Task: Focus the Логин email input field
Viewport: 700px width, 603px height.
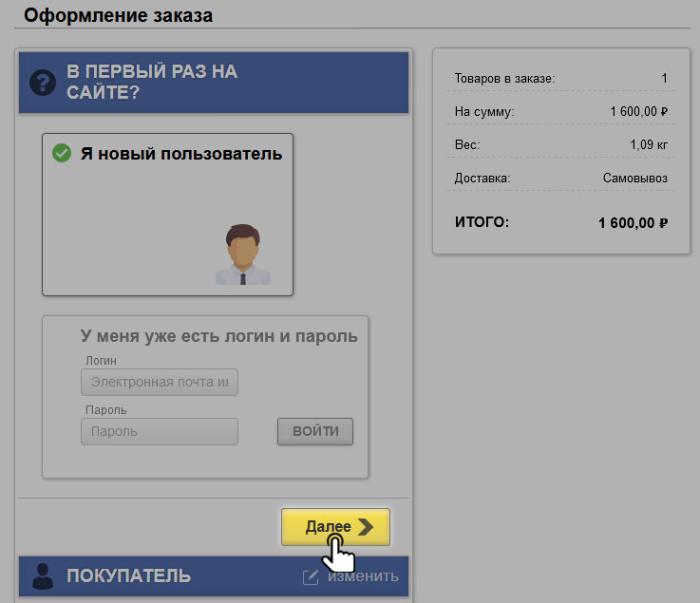Action: 160,383
